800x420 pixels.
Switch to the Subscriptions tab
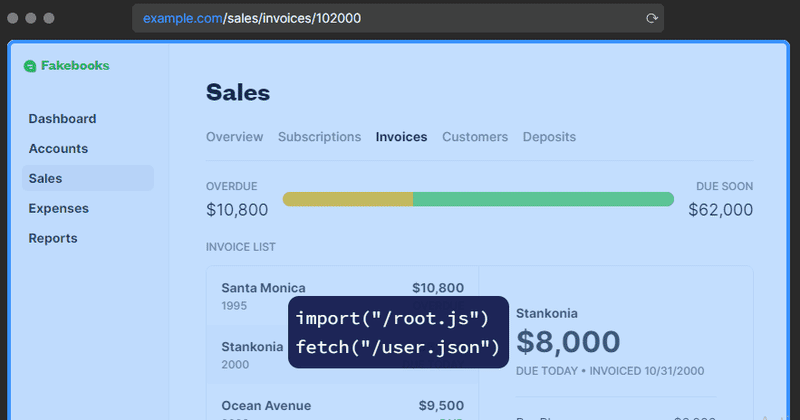319,137
